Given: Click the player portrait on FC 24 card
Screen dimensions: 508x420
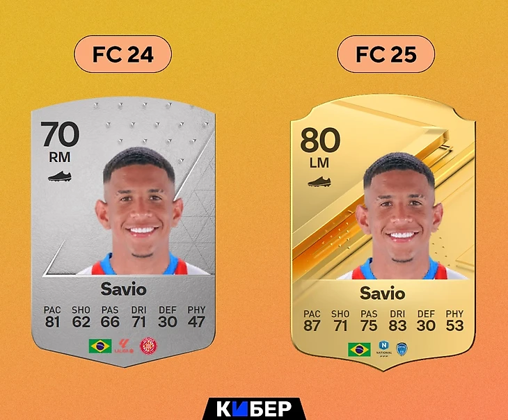Looking at the screenshot, I should tap(139, 211).
